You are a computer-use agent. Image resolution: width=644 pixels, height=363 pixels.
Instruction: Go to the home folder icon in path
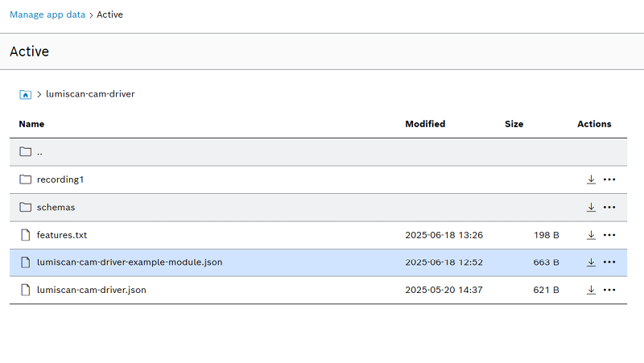point(26,94)
